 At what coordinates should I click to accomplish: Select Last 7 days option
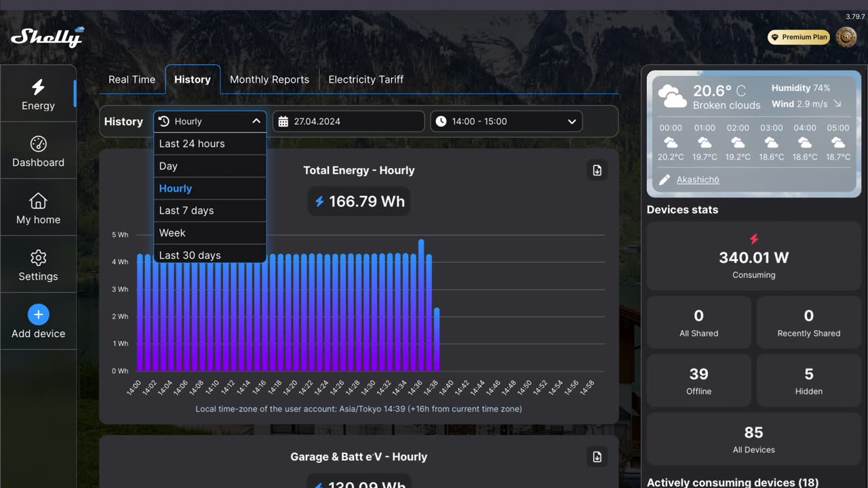pyautogui.click(x=210, y=211)
